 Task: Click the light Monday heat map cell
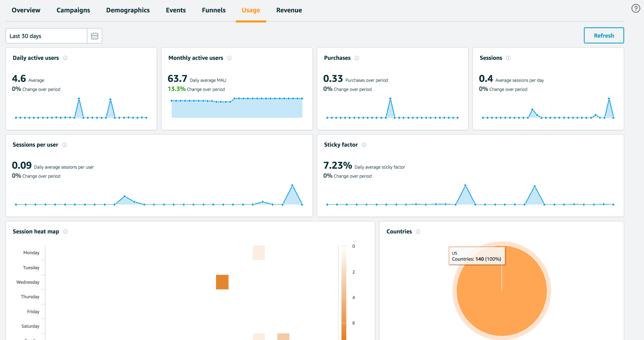(x=259, y=253)
